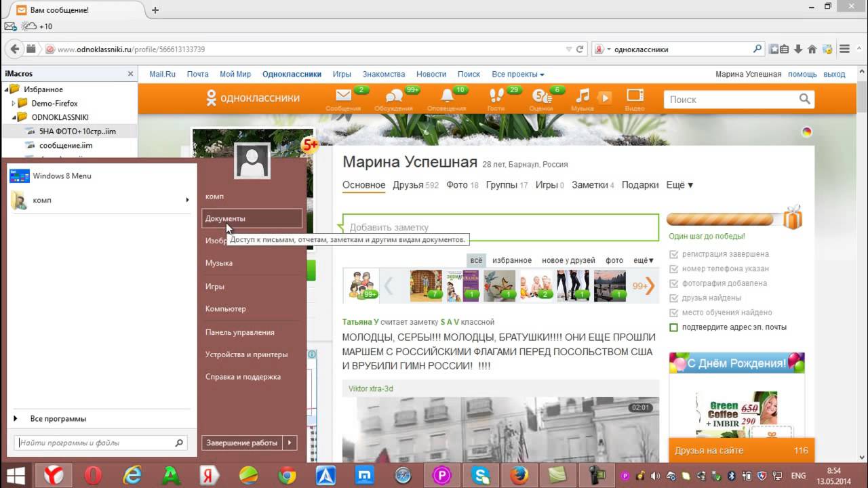Open the Firefox hamburger menu
The height and width of the screenshot is (488, 868).
(845, 49)
